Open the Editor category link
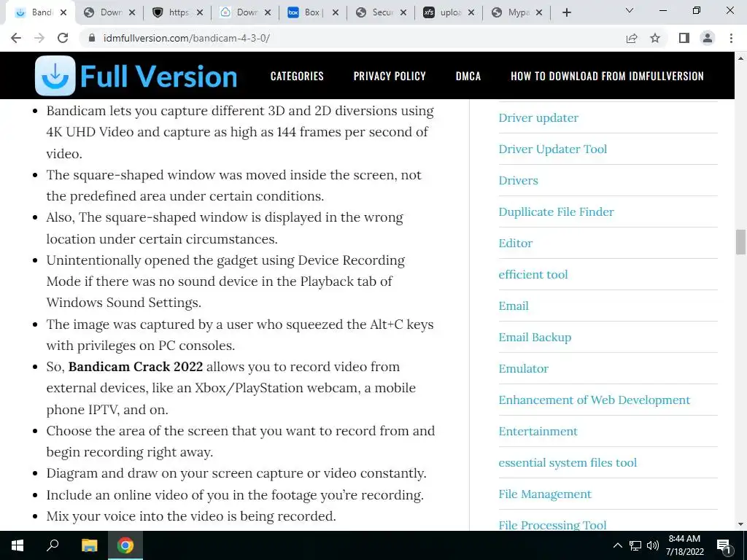The image size is (747, 560). pyautogui.click(x=516, y=244)
